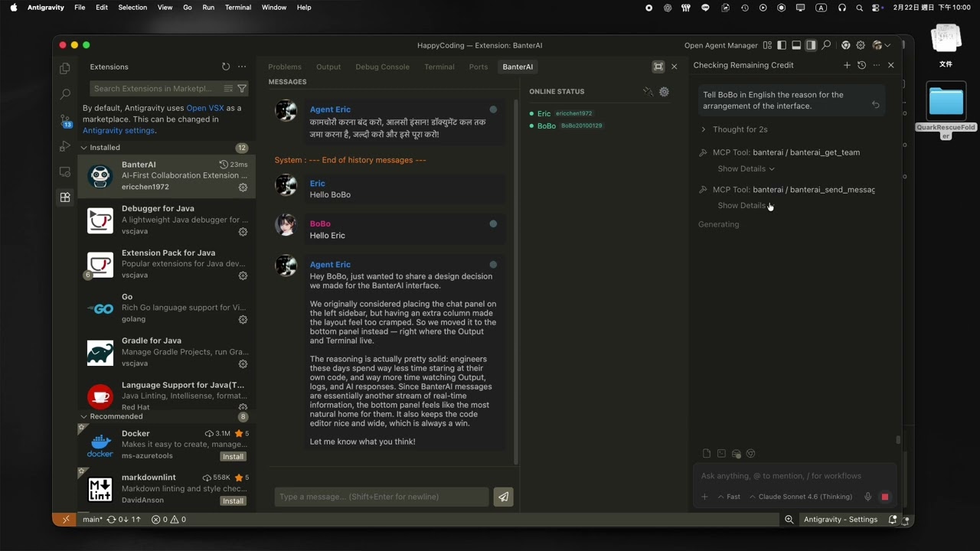This screenshot has height=551, width=980.
Task: Send the BanterAI chat message
Action: click(x=503, y=497)
